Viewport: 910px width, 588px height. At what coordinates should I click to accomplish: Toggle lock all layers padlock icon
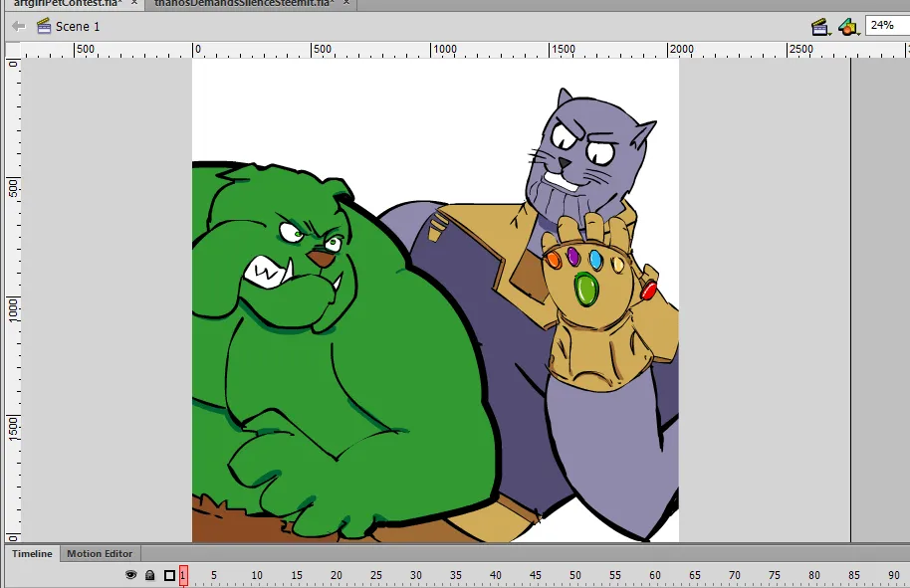(x=149, y=575)
